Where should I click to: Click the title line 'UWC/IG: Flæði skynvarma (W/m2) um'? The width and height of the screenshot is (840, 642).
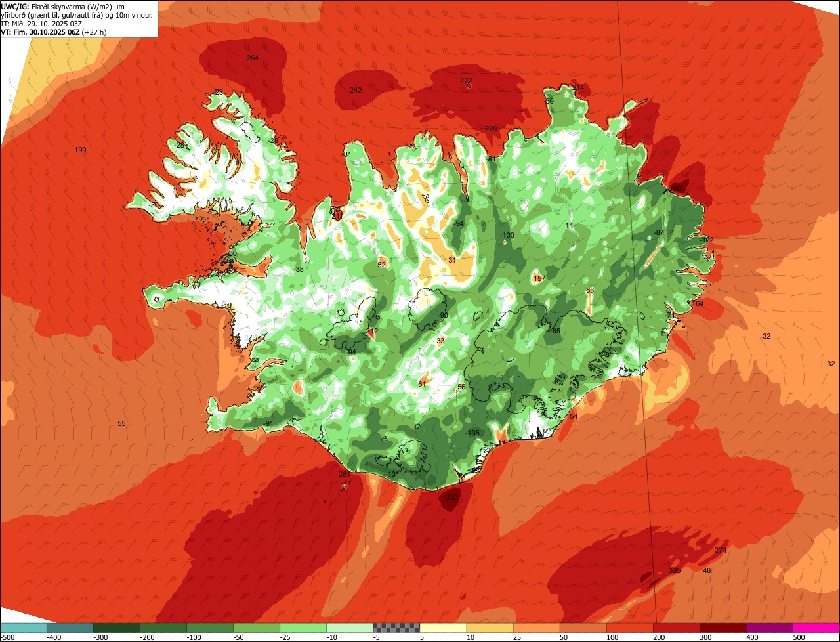(64, 6)
